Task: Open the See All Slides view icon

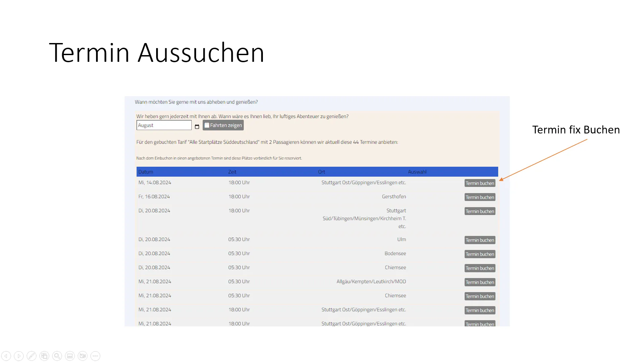Action: tap(44, 356)
